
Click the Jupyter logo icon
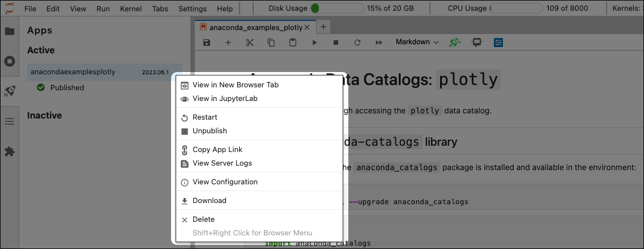point(9,9)
